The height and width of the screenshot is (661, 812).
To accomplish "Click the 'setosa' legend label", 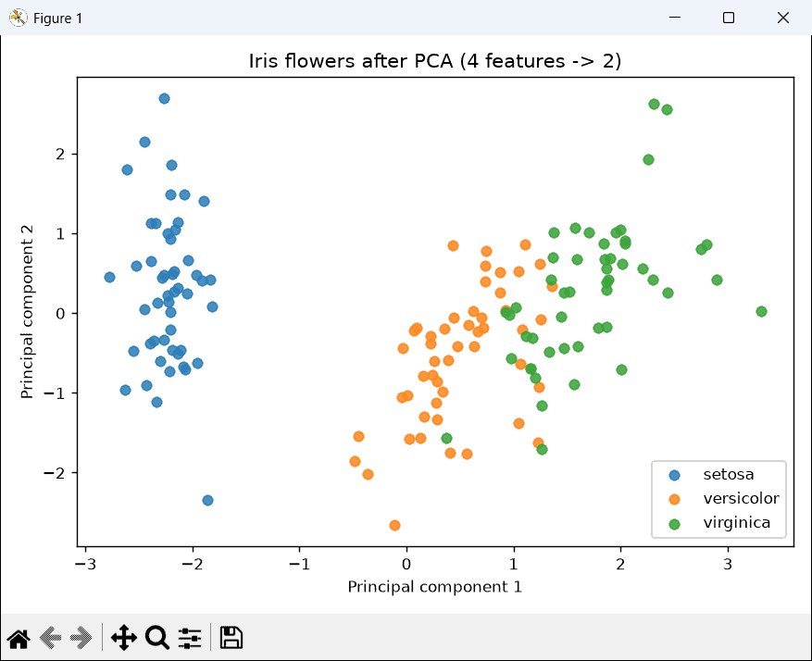I will 728,474.
